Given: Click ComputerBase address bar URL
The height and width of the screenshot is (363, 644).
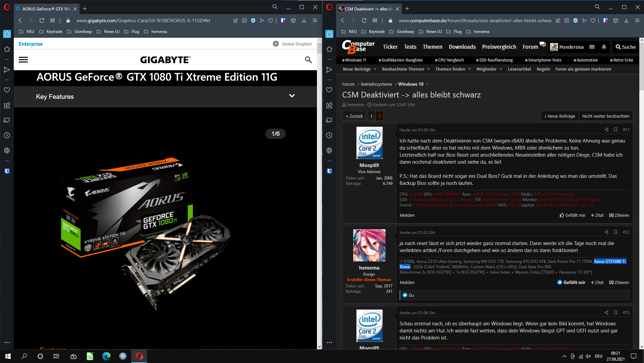Looking at the screenshot, I should pos(475,21).
